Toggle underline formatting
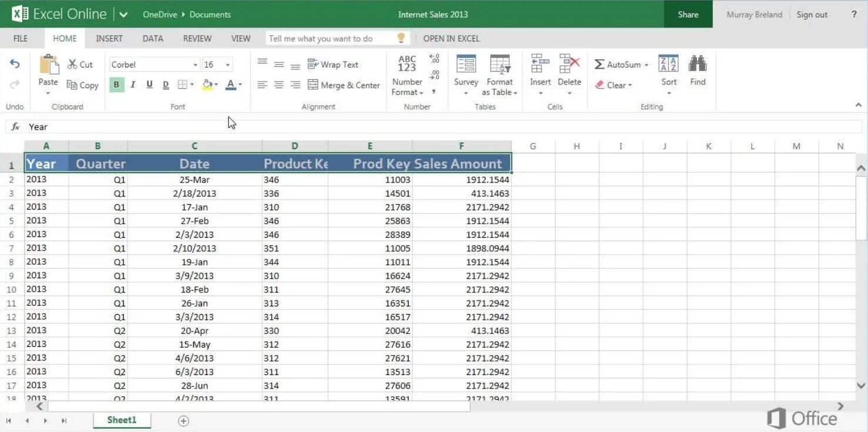868x432 pixels. (x=149, y=85)
